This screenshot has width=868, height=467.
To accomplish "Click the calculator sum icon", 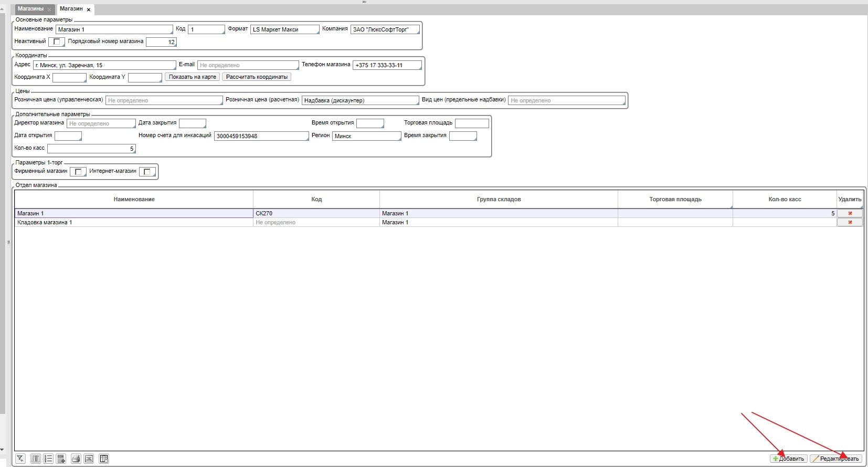I will point(61,459).
